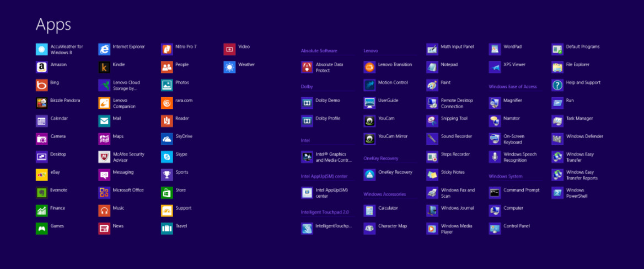Select the Windows Fax and Scan label
Screen dimensions: 644x269
pyautogui.click(x=458, y=193)
